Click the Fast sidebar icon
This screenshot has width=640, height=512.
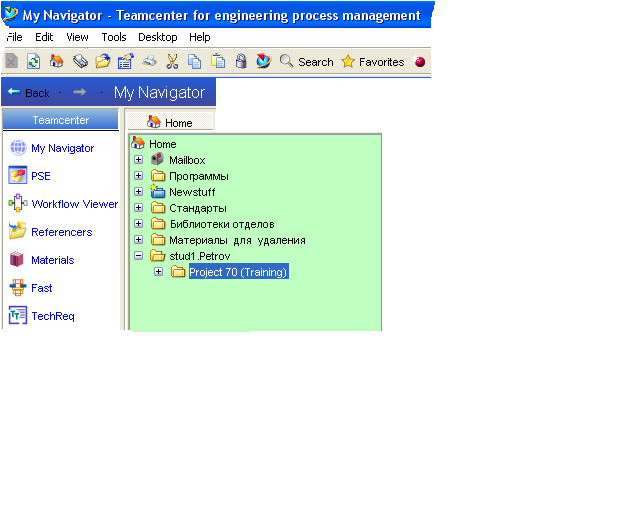pyautogui.click(x=18, y=287)
